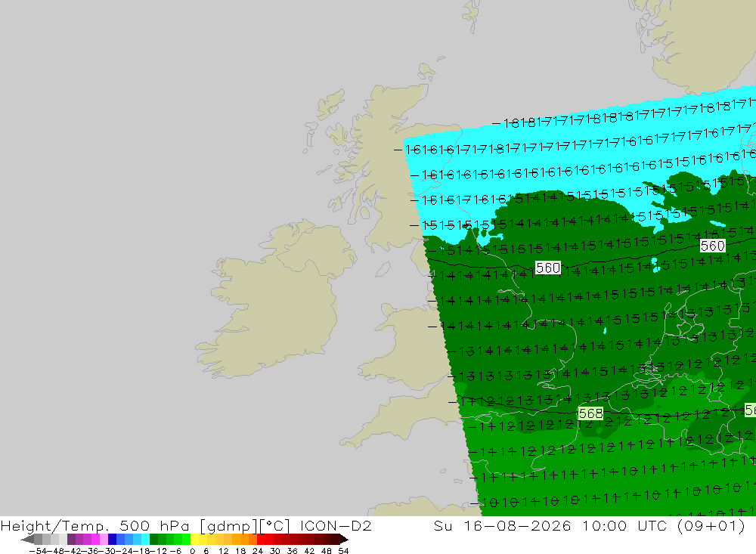This screenshot has height=554, width=756.
Task: Click the darkest green swatch above -12 in legend
Action: tap(153, 539)
